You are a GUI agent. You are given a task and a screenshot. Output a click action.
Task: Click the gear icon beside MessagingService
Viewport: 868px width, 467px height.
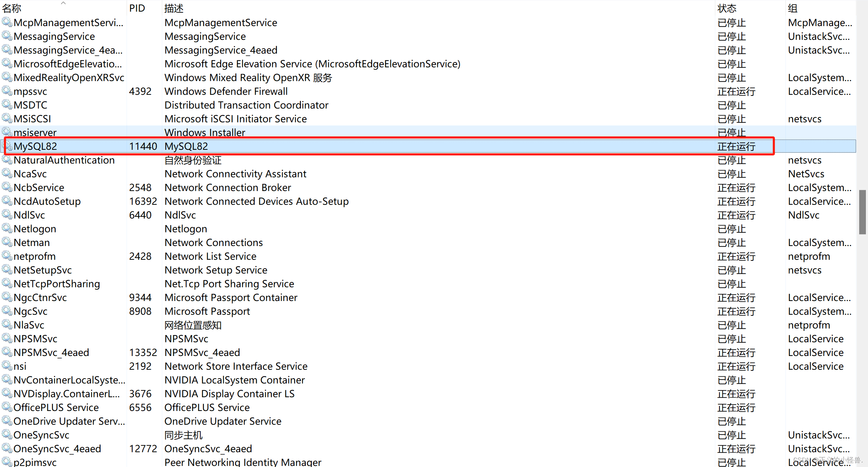point(7,36)
